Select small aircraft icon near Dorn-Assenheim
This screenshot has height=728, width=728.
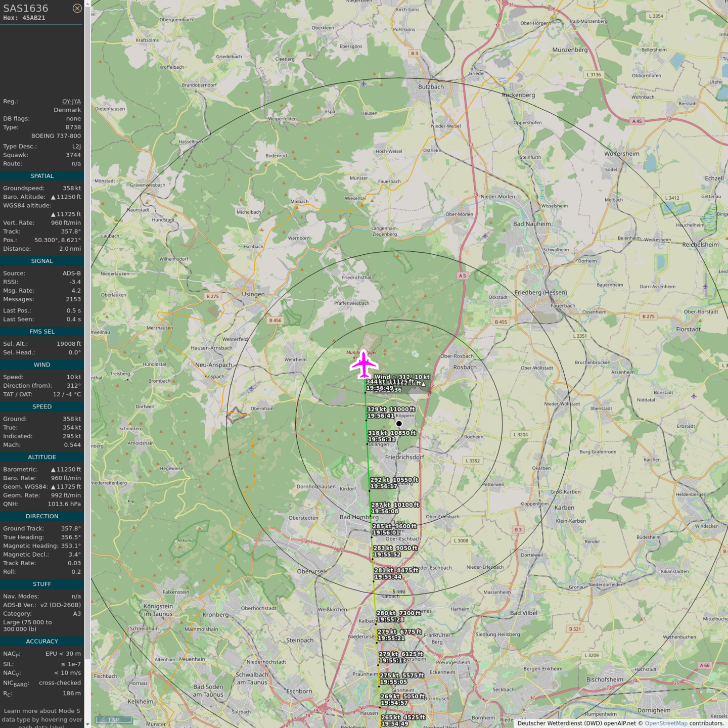[x=705, y=287]
